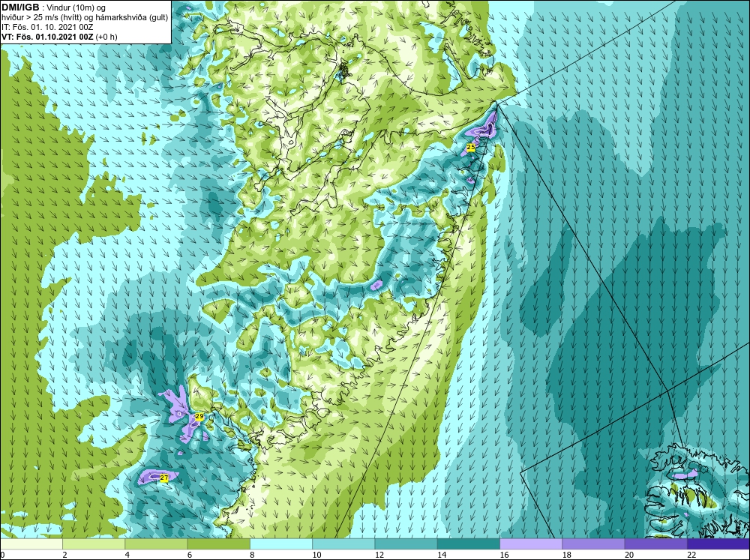The image size is (750, 560).
Task: Click the legend tick label 10
Action: click(x=316, y=555)
